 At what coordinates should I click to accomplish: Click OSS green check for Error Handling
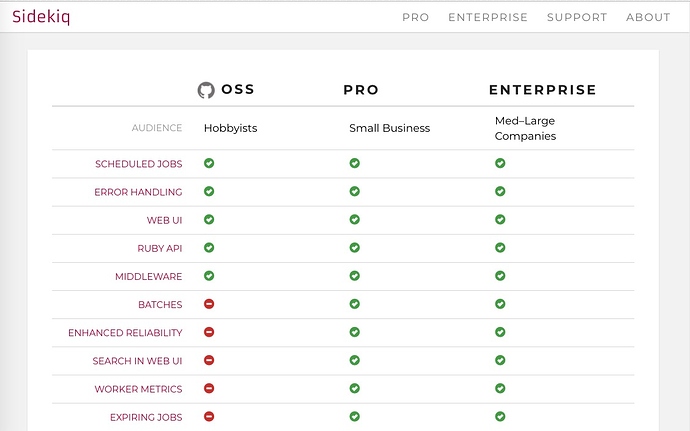(x=209, y=192)
